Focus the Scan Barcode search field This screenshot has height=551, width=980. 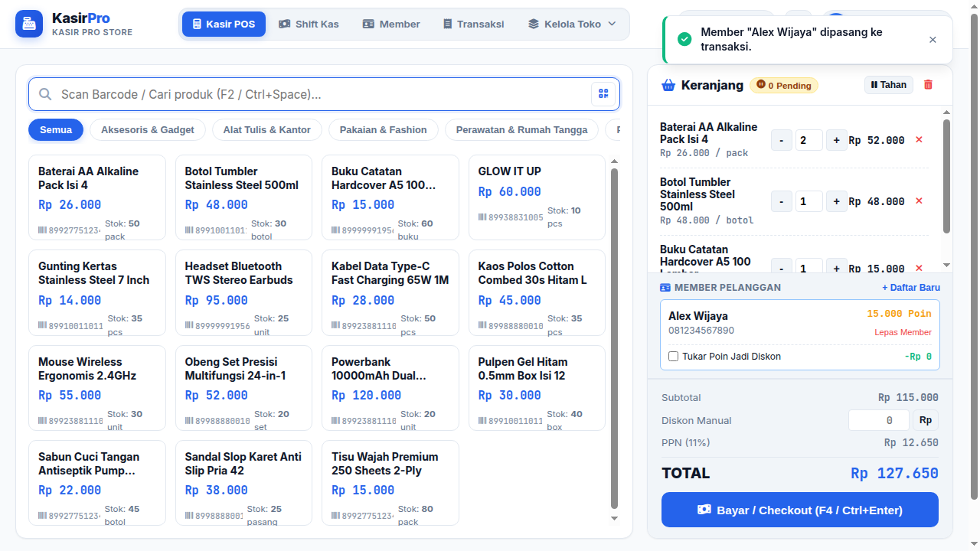(x=324, y=94)
